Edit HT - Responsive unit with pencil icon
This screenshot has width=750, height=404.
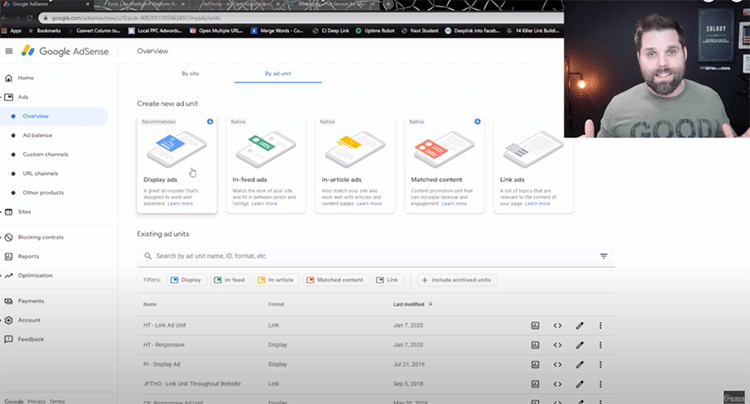click(579, 344)
